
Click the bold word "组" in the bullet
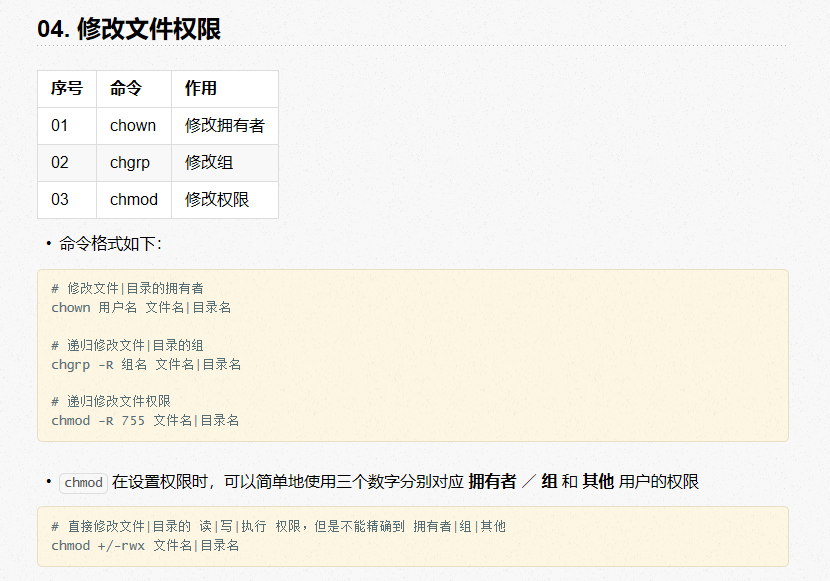coord(549,482)
